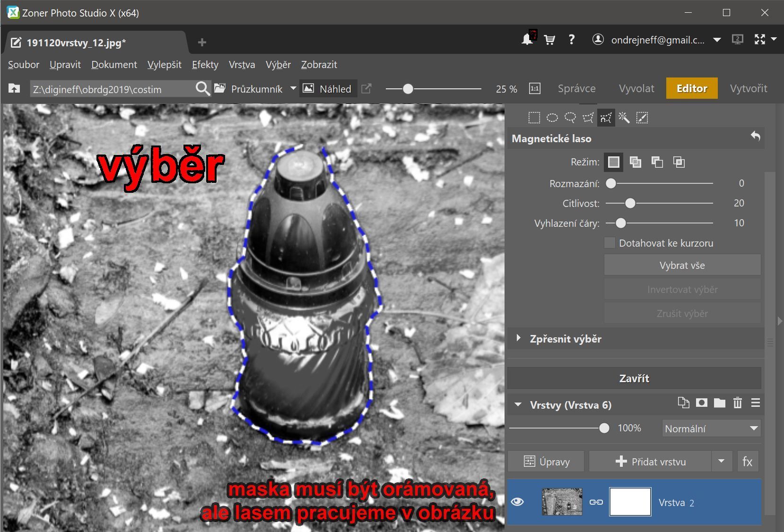784x532 pixels.
Task: Switch to Vyvolat module
Action: coord(636,88)
